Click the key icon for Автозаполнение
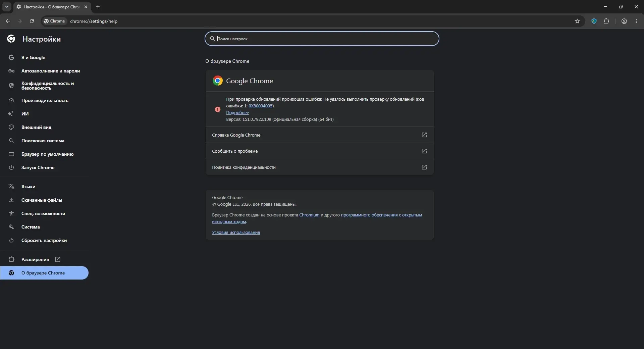 [x=11, y=71]
